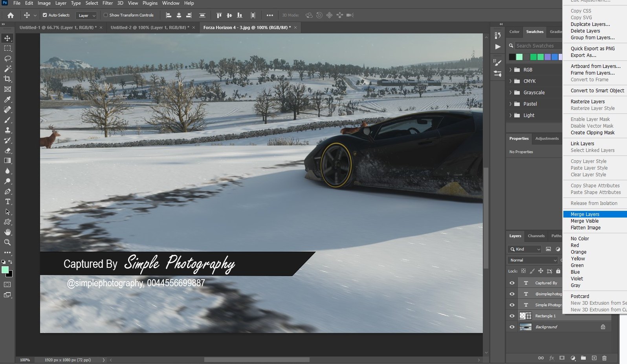The image size is (627, 364).
Task: Expand the CMYK swatch group
Action: click(x=511, y=81)
